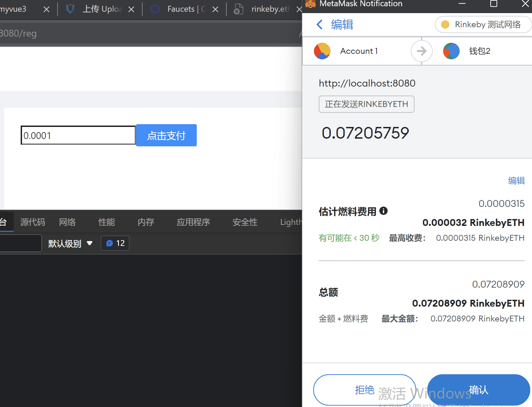The height and width of the screenshot is (407, 532).
Task: Click the Account 1 avatar icon
Action: pyautogui.click(x=322, y=51)
